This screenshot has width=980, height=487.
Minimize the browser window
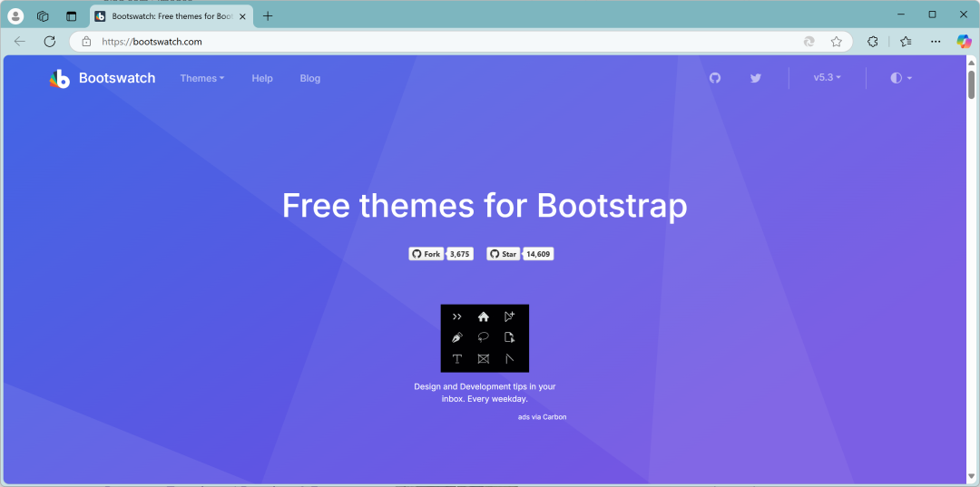901,15
